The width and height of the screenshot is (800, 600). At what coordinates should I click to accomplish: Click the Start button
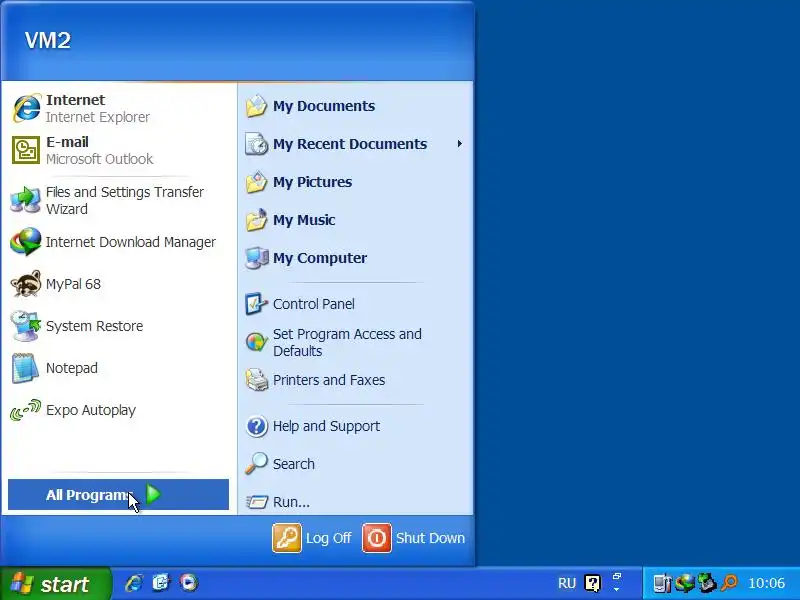tap(56, 584)
